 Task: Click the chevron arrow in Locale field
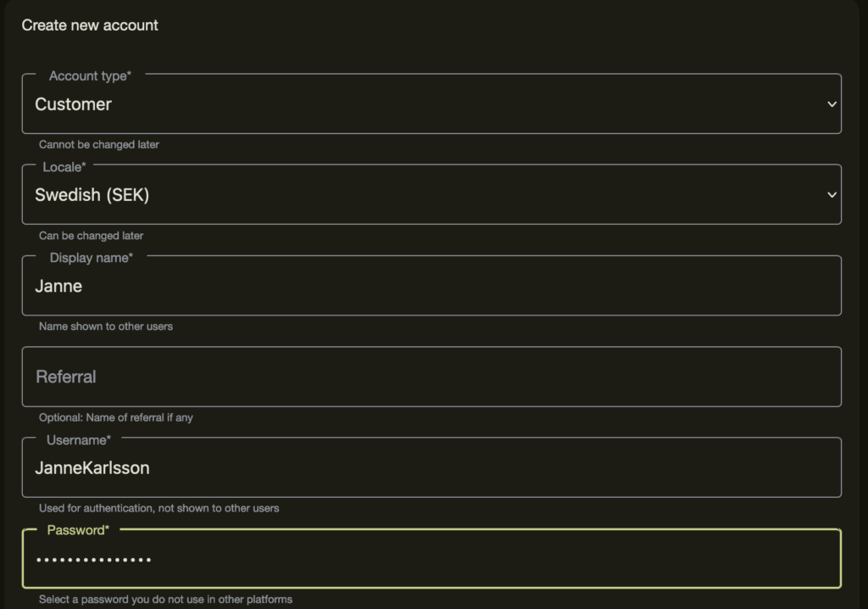(x=831, y=195)
